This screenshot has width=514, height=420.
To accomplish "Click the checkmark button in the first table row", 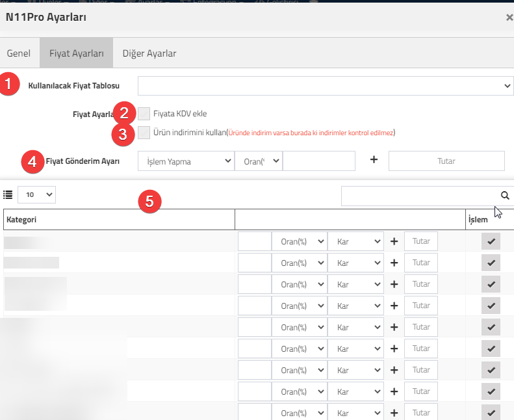I will click(x=491, y=241).
